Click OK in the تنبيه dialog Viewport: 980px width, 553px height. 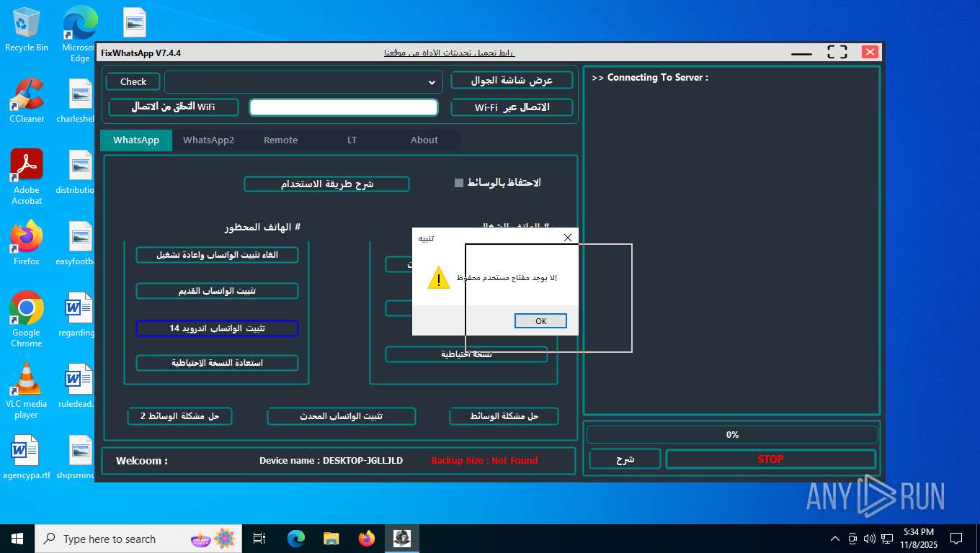coord(541,321)
